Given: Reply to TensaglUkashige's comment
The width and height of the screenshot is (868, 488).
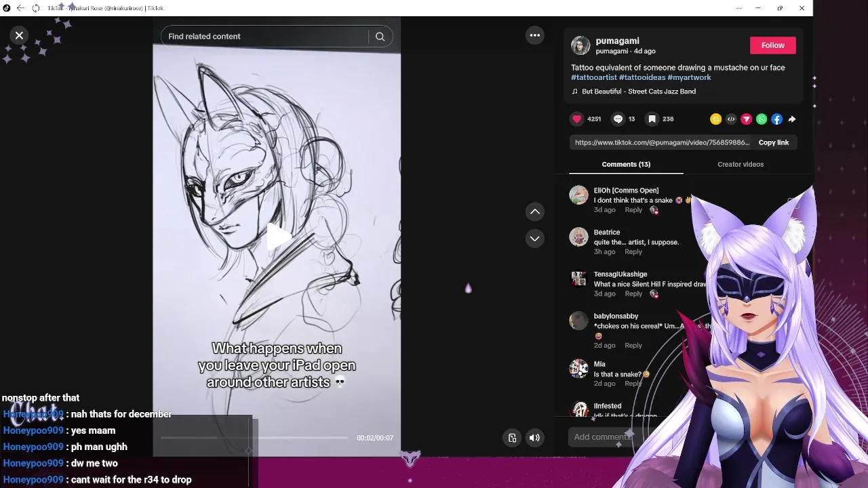Looking at the screenshot, I should click(x=633, y=294).
